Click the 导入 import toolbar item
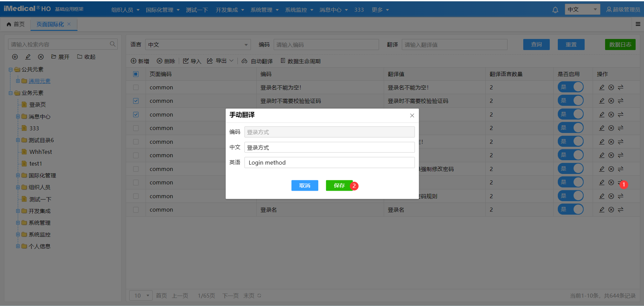Viewport: 644px width, 306px height. (192, 61)
